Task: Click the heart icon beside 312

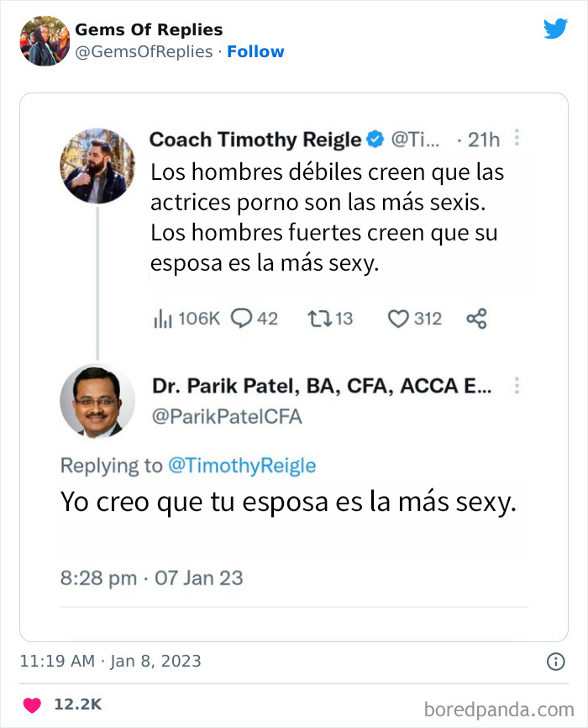Action: click(398, 319)
